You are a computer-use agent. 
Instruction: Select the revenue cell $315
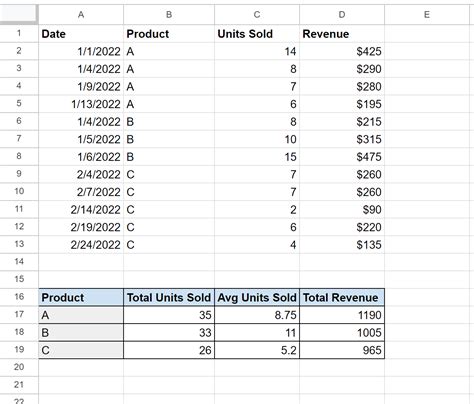pyautogui.click(x=342, y=139)
